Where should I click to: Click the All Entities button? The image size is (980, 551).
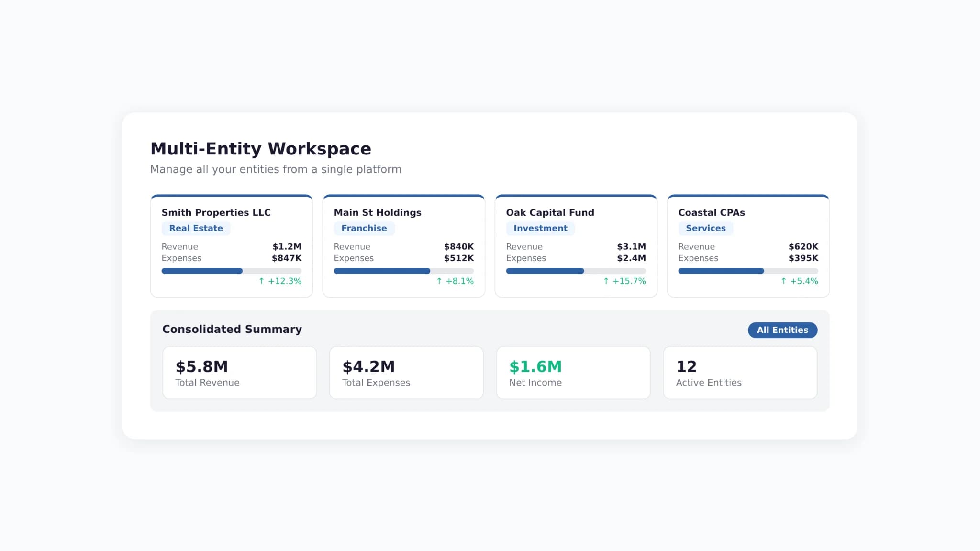(782, 330)
